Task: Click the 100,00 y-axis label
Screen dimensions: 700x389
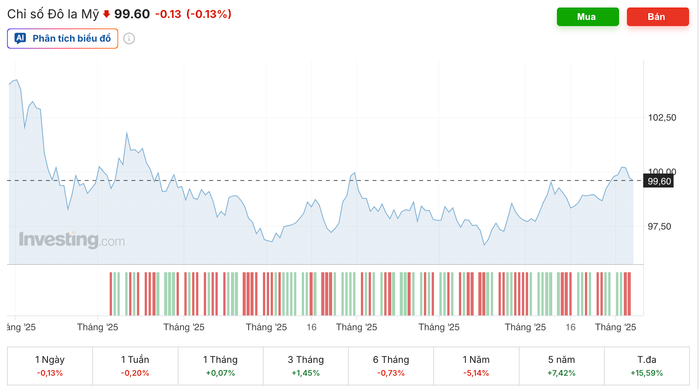Action: click(662, 171)
